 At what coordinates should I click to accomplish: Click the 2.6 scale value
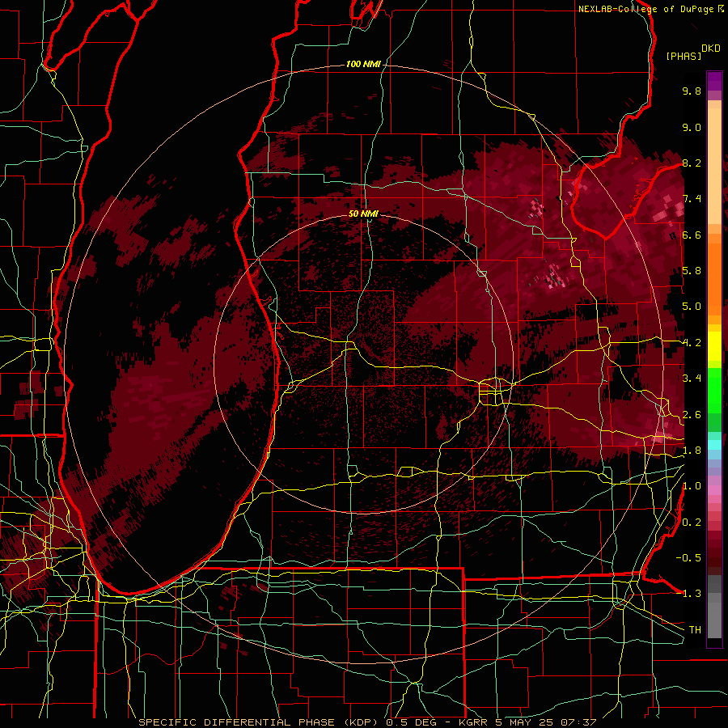[x=692, y=415]
